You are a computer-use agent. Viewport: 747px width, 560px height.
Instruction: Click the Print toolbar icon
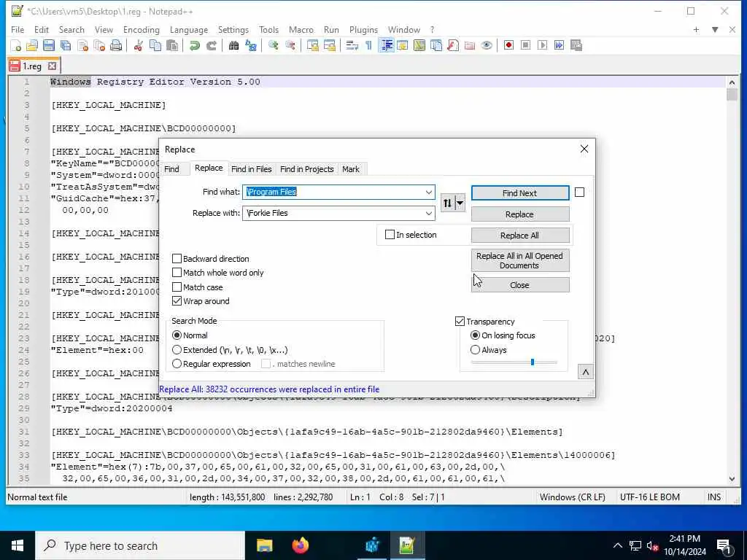(x=116, y=45)
